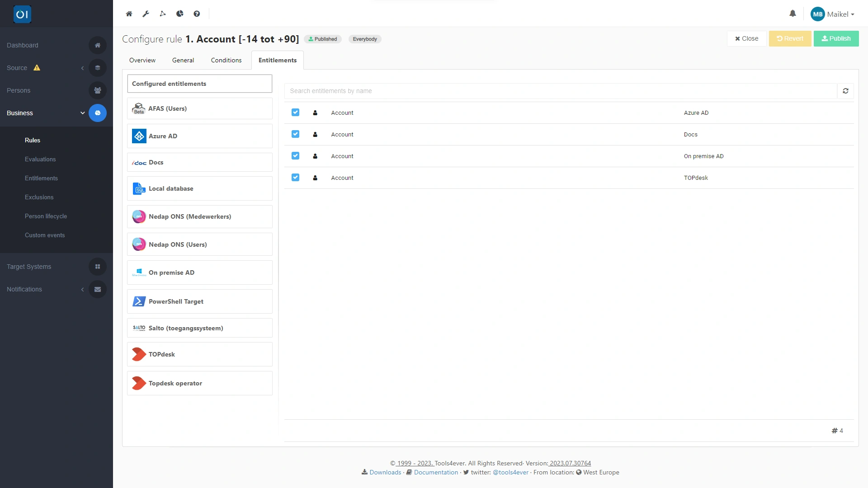868x488 pixels.
Task: Click the Everybody badge
Action: click(365, 39)
